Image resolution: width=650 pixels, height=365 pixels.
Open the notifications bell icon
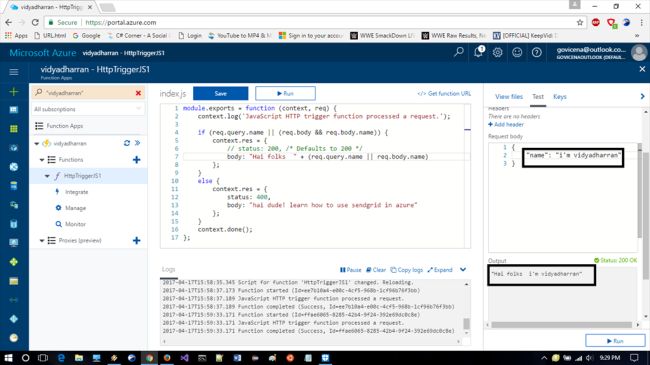tap(478, 52)
